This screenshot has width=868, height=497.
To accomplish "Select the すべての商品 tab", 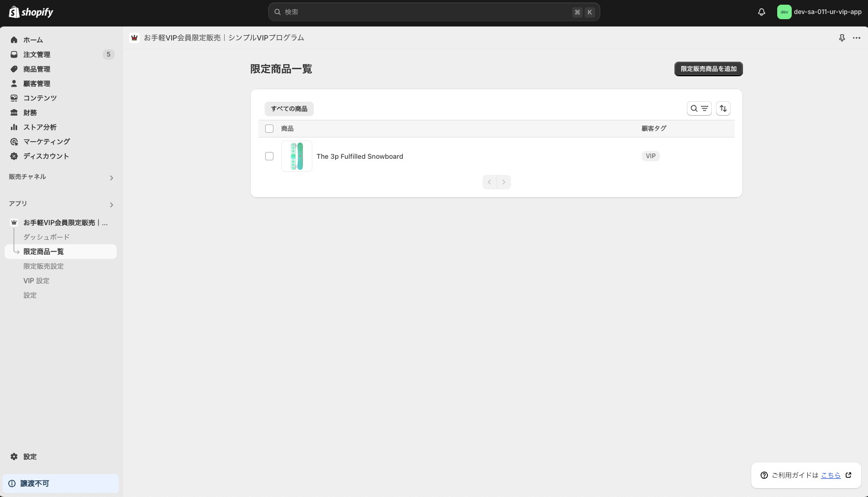I will tap(289, 109).
